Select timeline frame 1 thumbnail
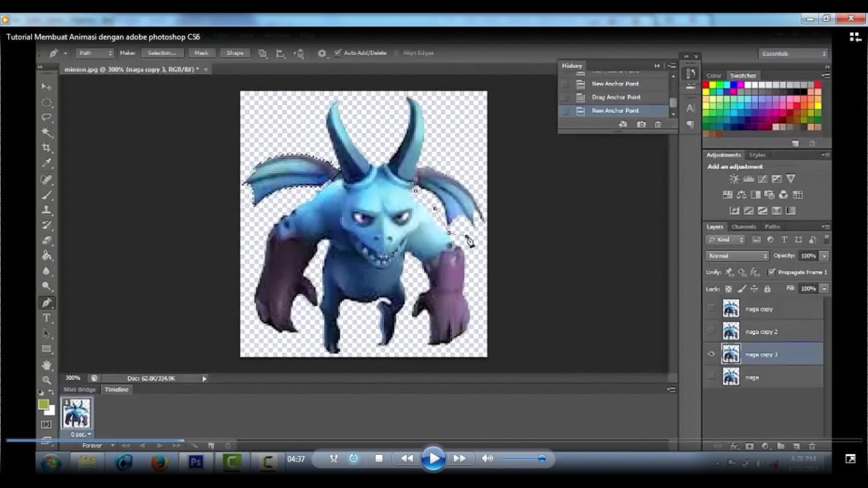This screenshot has width=868, height=488. (76, 412)
